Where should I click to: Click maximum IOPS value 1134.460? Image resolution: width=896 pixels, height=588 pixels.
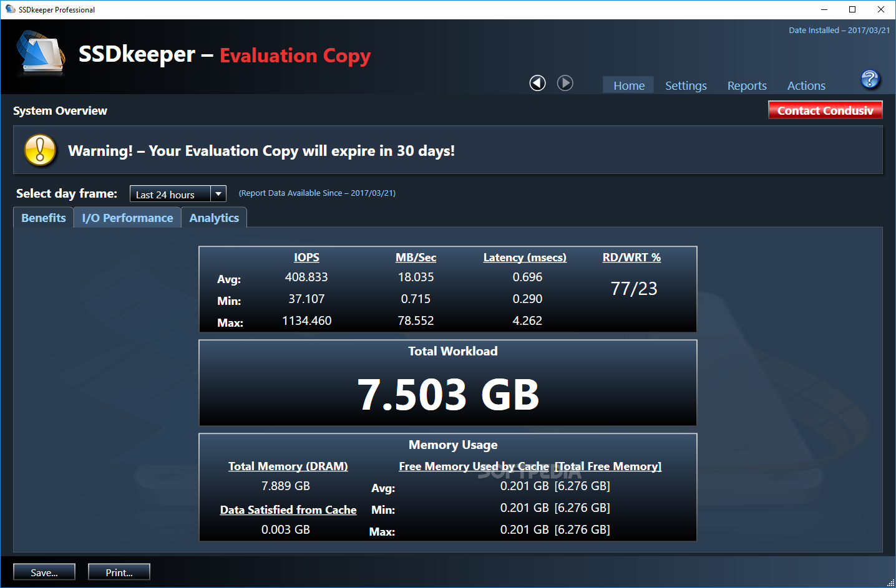tap(306, 321)
